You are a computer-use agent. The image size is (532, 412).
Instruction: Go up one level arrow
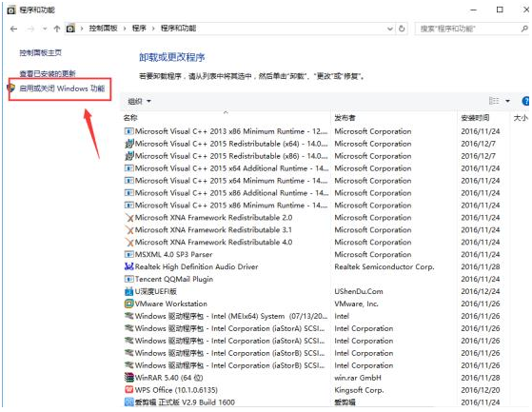(x=57, y=29)
